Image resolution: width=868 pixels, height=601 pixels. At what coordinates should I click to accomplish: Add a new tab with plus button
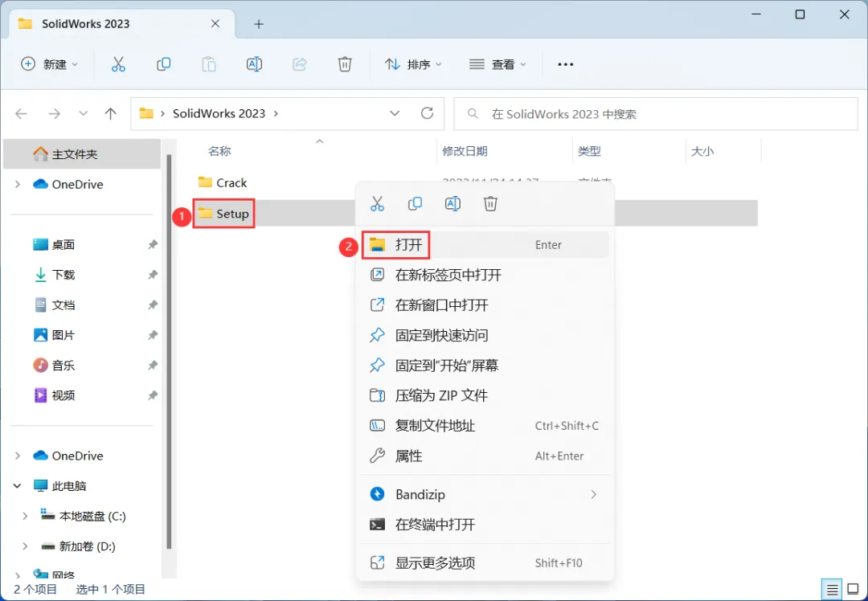[x=259, y=24]
